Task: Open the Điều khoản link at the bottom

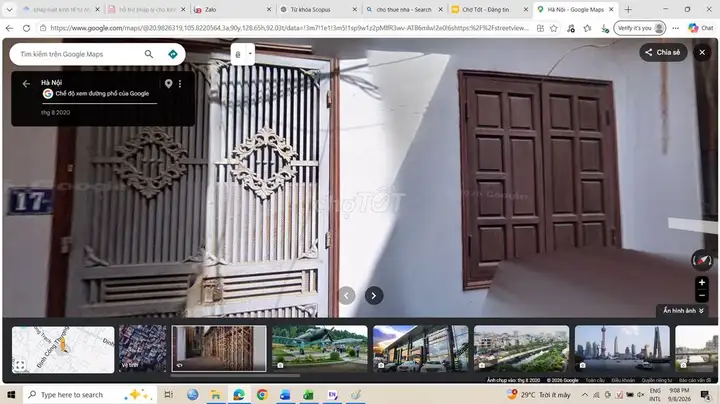Action: (x=623, y=380)
